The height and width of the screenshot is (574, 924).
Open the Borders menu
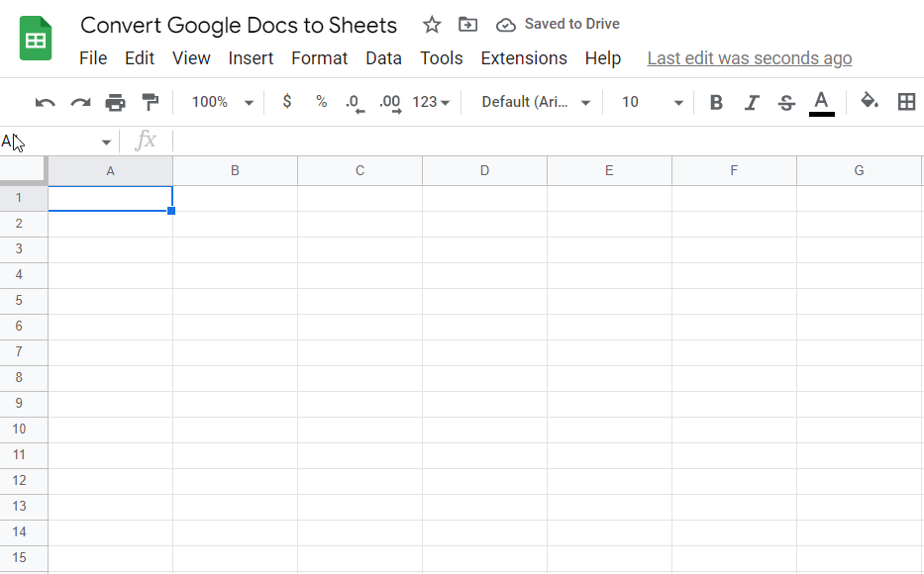click(906, 102)
